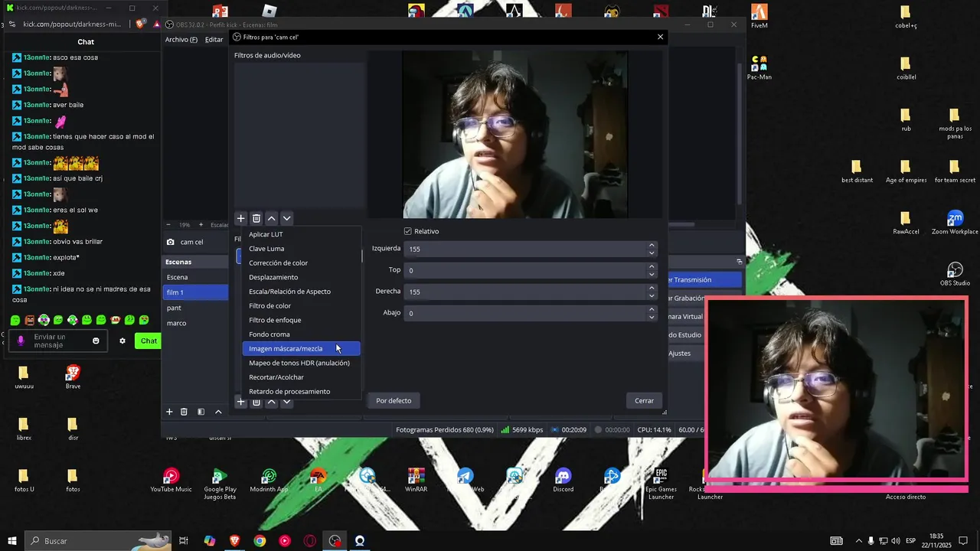
Task: Open the WinRAR desktop shortcut
Action: click(x=416, y=481)
